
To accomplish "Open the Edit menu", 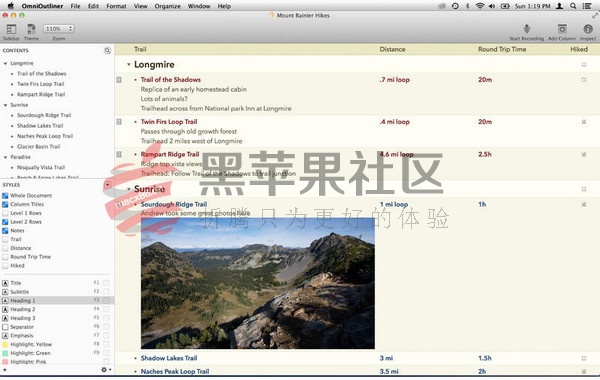I will pyautogui.click(x=93, y=6).
